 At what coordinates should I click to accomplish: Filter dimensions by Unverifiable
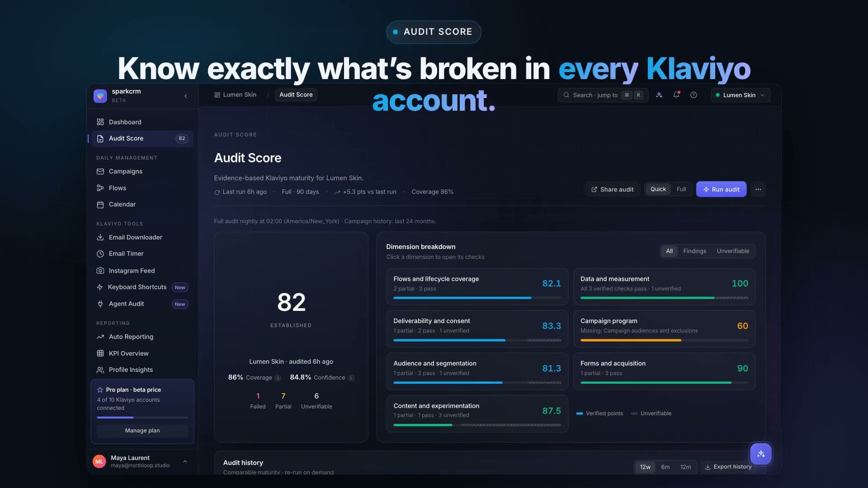(732, 251)
